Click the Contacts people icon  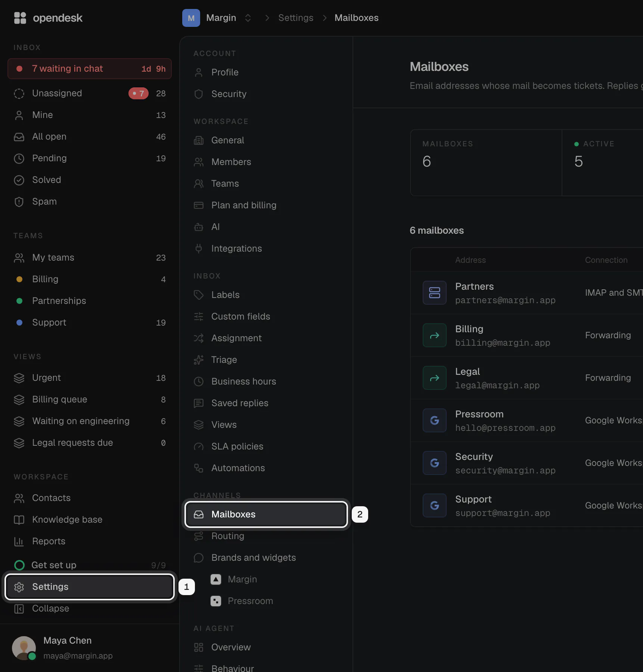coord(19,498)
